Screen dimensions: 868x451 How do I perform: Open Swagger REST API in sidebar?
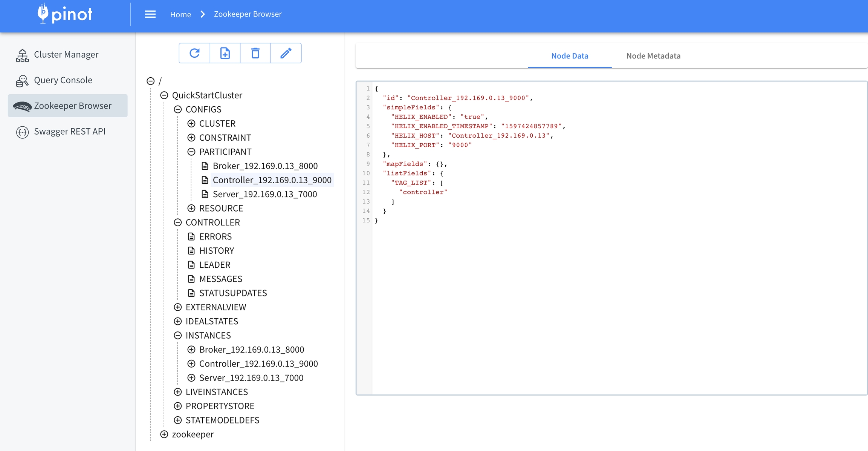point(69,132)
